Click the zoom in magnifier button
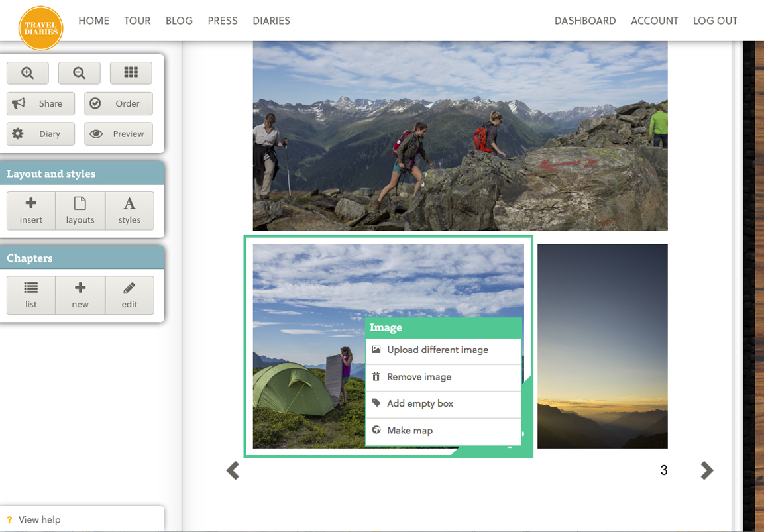Image resolution: width=764 pixels, height=532 pixels. point(28,73)
